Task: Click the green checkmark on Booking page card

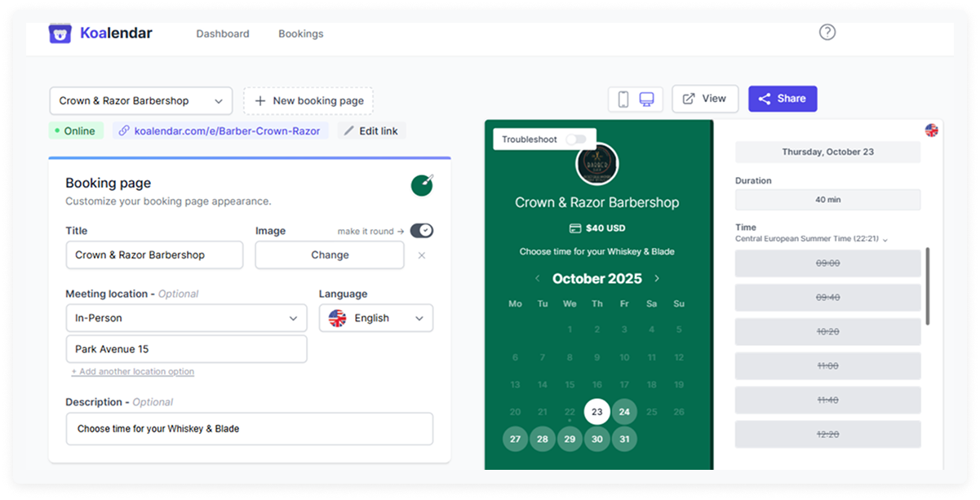Action: pos(421,185)
